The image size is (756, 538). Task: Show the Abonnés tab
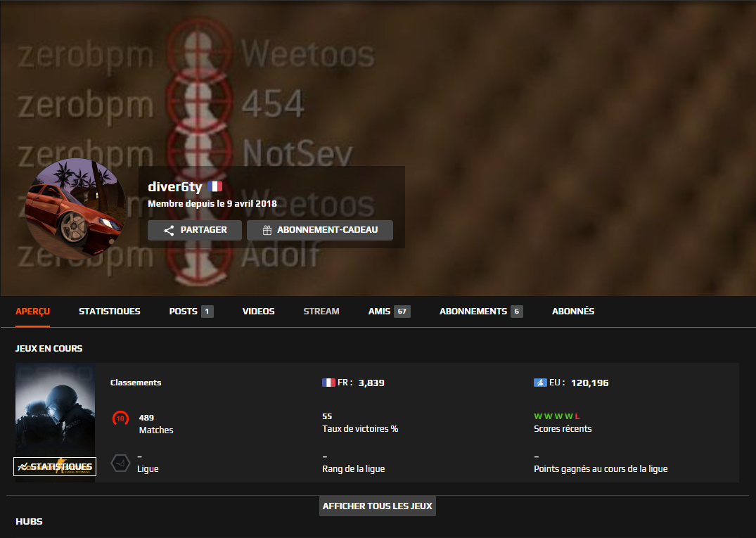pos(572,312)
